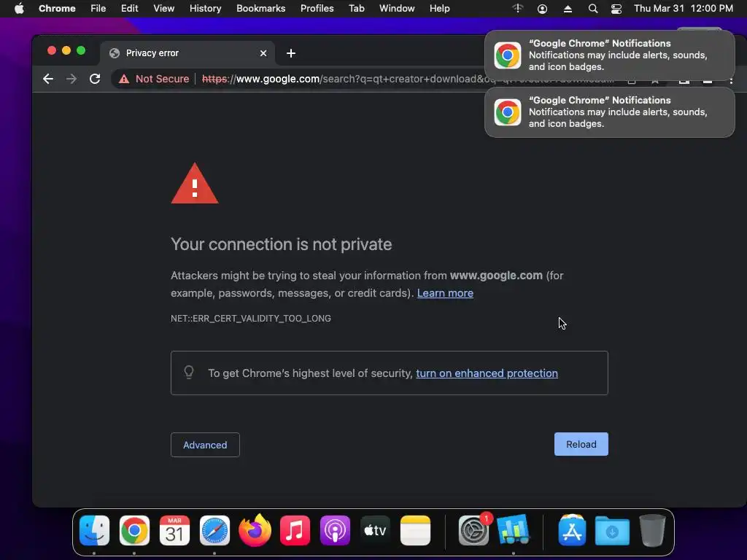Viewport: 747px width, 560px height.
Task: Open System Preferences from the Dock
Action: [x=474, y=530]
